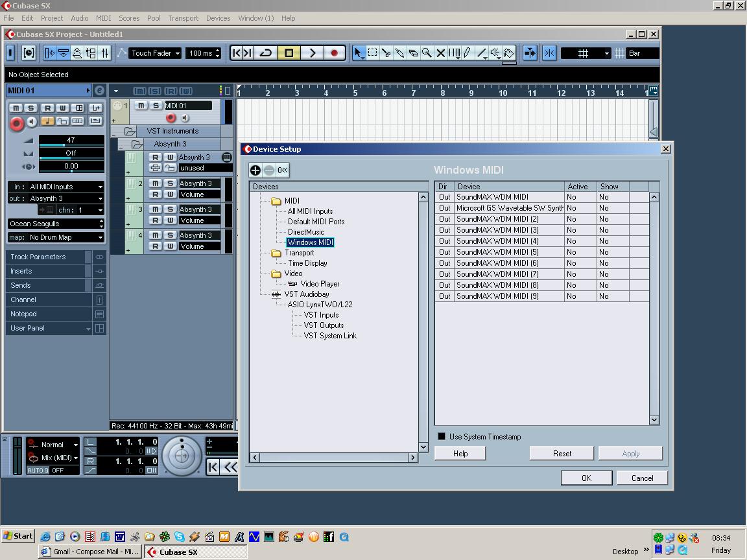The width and height of the screenshot is (747, 560).
Task: Select the Object Selection arrow tool
Action: tap(358, 53)
